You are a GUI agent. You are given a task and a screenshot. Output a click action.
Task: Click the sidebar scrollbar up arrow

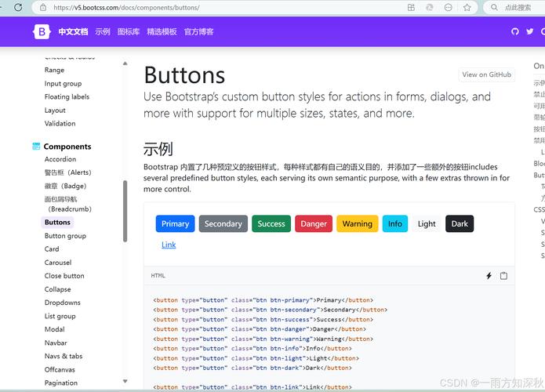coord(125,64)
